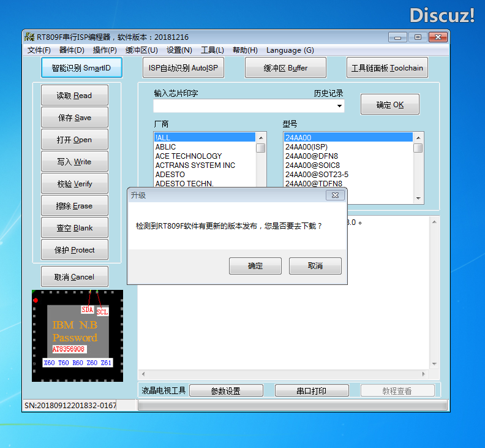The image size is (485, 448).
Task: Select 24AA00 in the 型号 list
Action: pos(348,137)
